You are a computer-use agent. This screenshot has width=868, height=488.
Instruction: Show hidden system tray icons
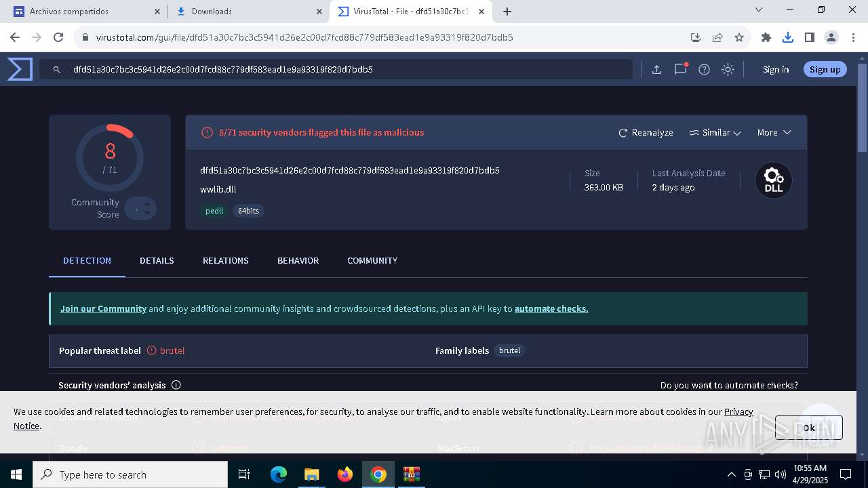coord(731,474)
